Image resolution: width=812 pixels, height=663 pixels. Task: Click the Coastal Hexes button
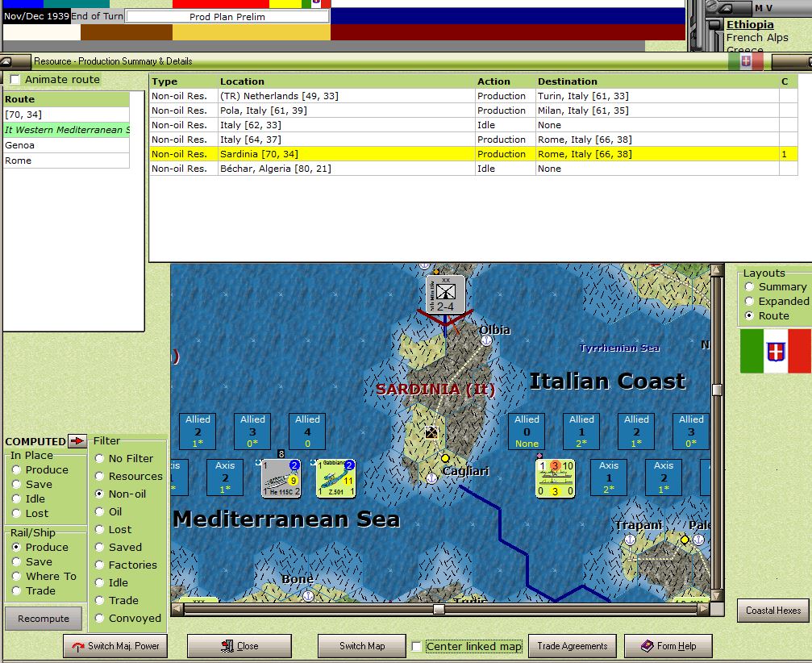click(x=772, y=611)
